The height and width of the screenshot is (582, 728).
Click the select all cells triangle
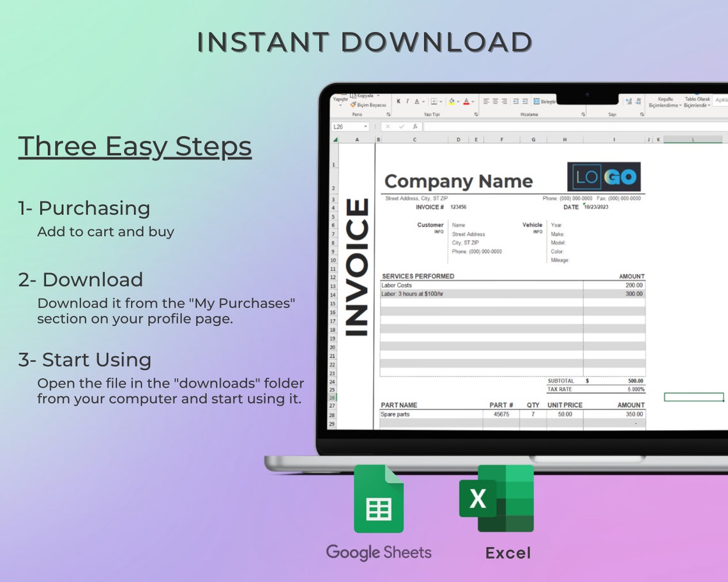click(335, 140)
